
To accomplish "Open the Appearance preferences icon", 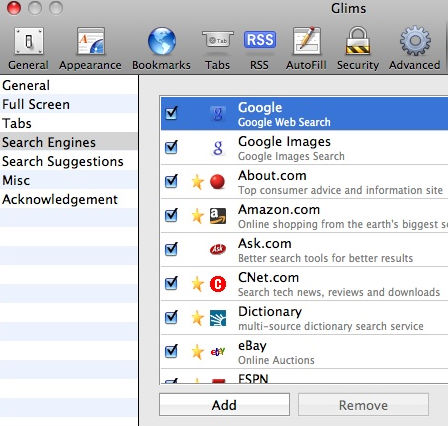I will (x=90, y=41).
